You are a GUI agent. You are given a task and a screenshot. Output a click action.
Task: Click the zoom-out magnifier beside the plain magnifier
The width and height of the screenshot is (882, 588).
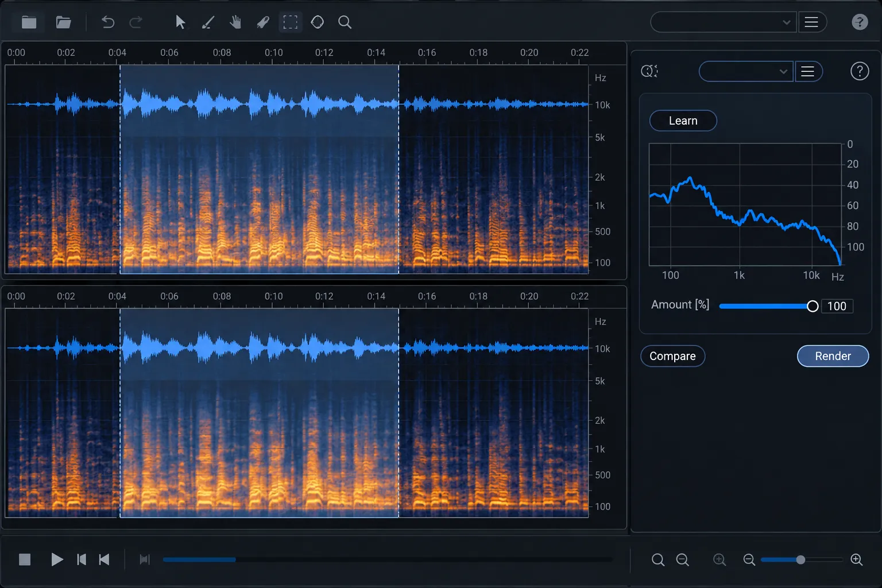pyautogui.click(x=683, y=560)
